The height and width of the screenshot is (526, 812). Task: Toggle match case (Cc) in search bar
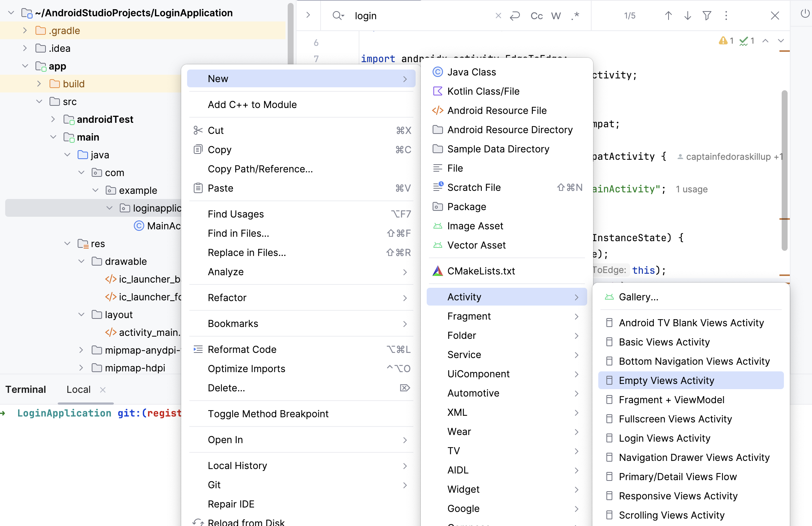(537, 16)
